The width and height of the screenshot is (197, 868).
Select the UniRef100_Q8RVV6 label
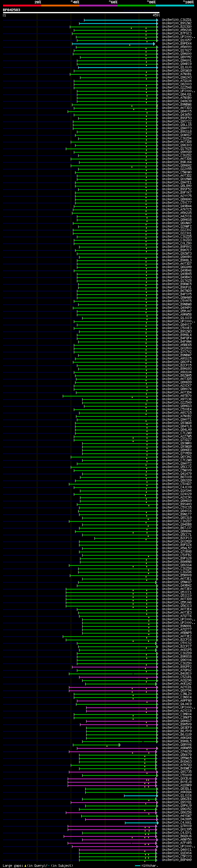point(177,745)
